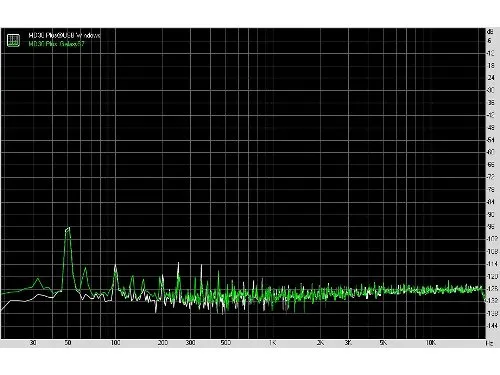This screenshot has width=500, height=375.
Task: Click the 10K label on frequency axis
Action: pos(431,343)
